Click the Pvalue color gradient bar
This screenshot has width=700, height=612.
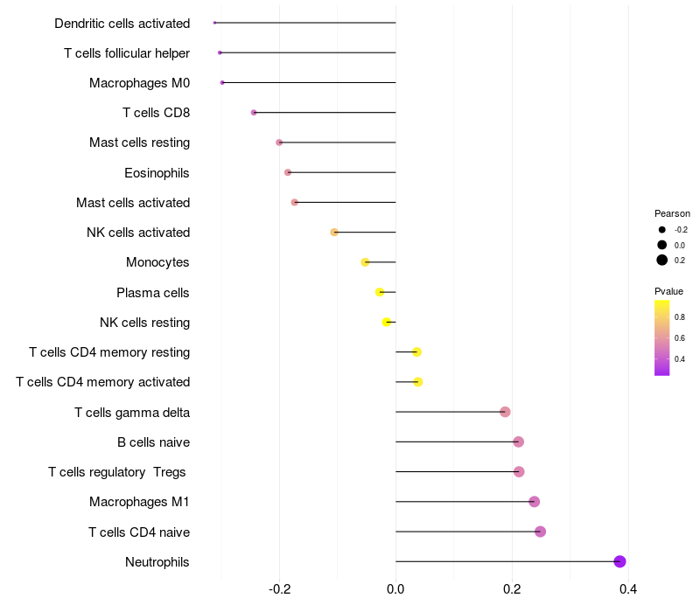click(661, 338)
